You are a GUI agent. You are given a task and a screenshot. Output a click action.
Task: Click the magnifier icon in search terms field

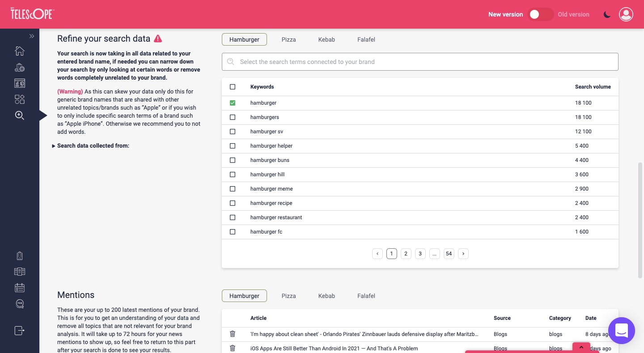[231, 62]
